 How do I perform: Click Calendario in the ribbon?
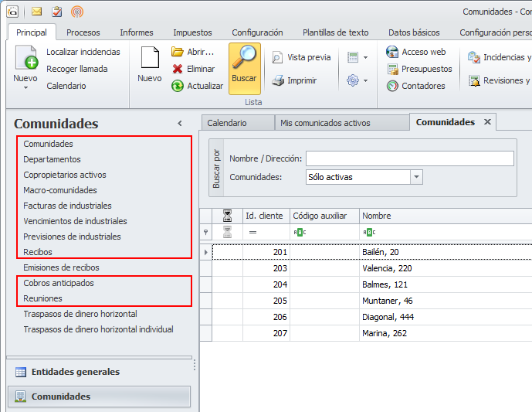[x=66, y=86]
